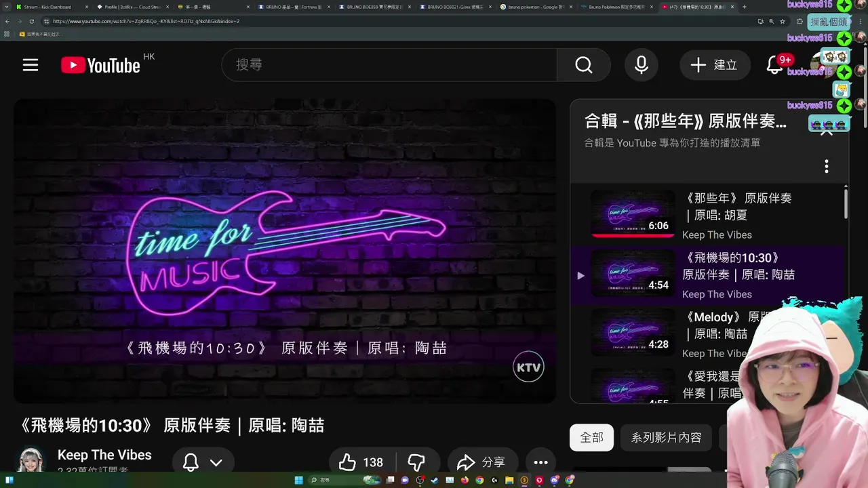Click the video player to pause playback
The width and height of the screenshot is (868, 488).
pyautogui.click(x=285, y=251)
